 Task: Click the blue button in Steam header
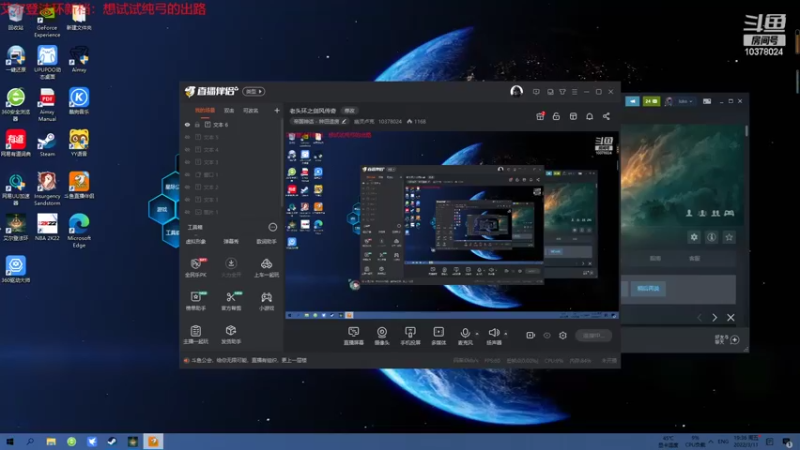[633, 101]
